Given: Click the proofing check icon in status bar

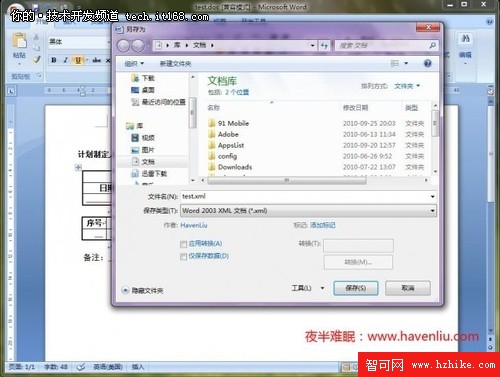Looking at the screenshot, I should pyautogui.click(x=81, y=367).
